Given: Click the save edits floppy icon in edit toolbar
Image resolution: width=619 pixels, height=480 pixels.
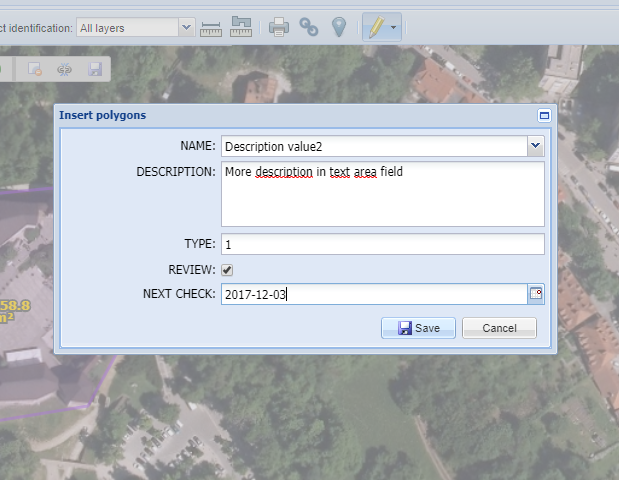Looking at the screenshot, I should pyautogui.click(x=95, y=69).
